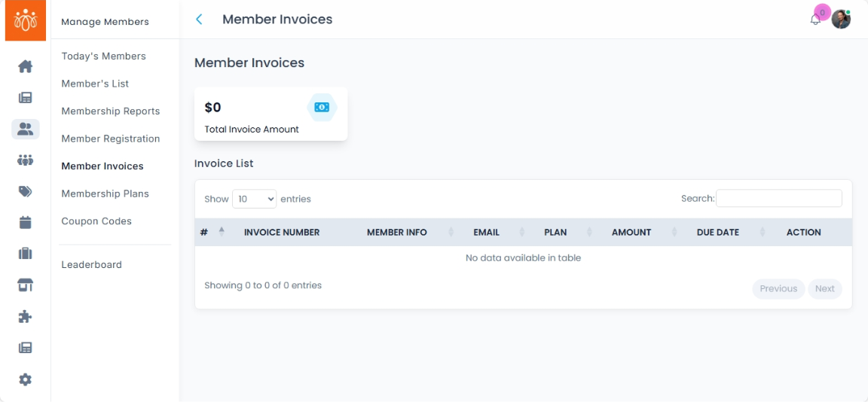Select the group of people sidebar icon
This screenshot has width=868, height=402.
click(x=26, y=160)
